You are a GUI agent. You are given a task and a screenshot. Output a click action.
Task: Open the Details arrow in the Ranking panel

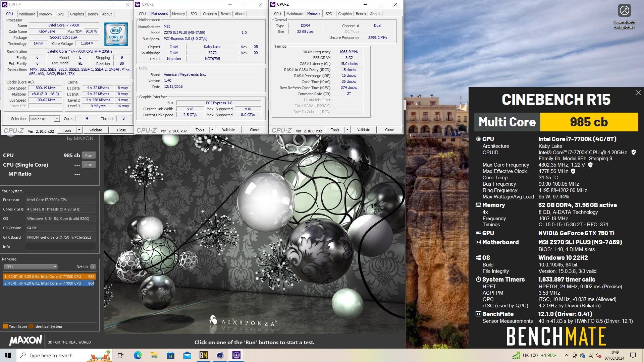93,267
